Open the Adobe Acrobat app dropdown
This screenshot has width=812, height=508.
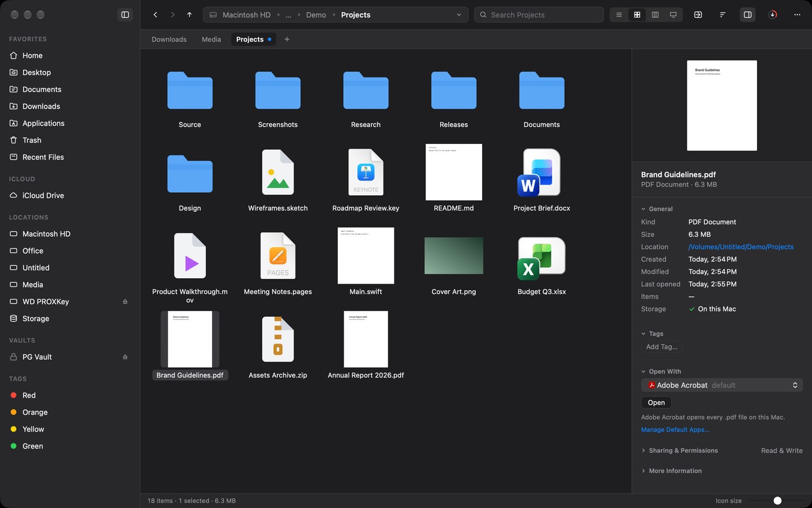pyautogui.click(x=722, y=385)
